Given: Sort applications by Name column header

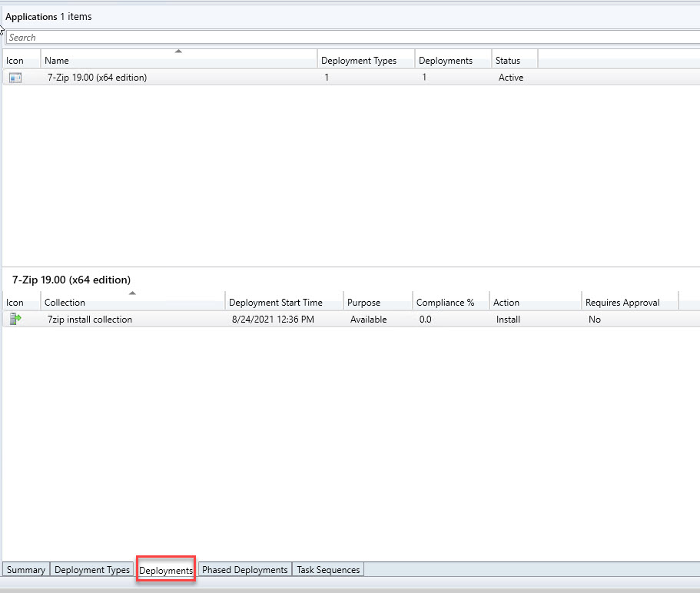Looking at the screenshot, I should pyautogui.click(x=178, y=61).
